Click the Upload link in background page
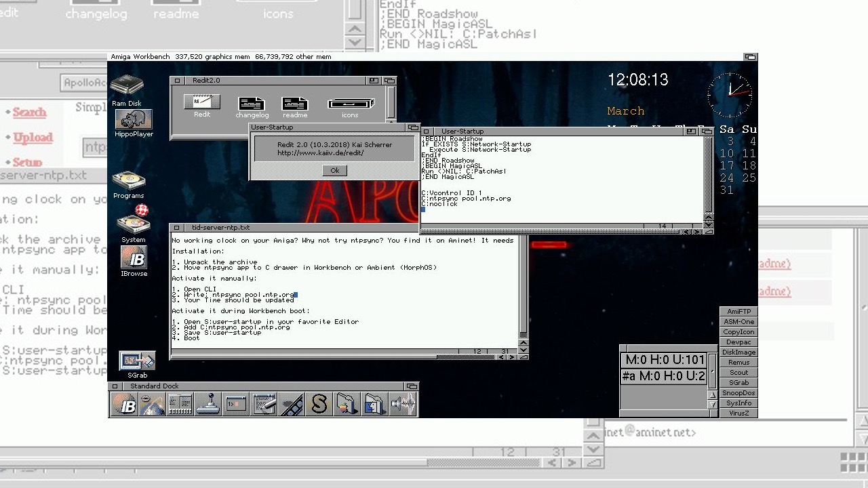Screen dimensions: 868x488 (x=33, y=137)
